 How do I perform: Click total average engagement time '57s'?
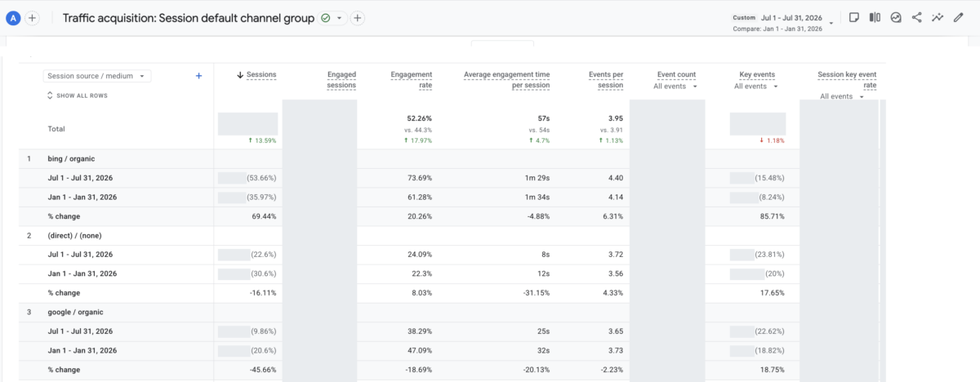coord(542,118)
